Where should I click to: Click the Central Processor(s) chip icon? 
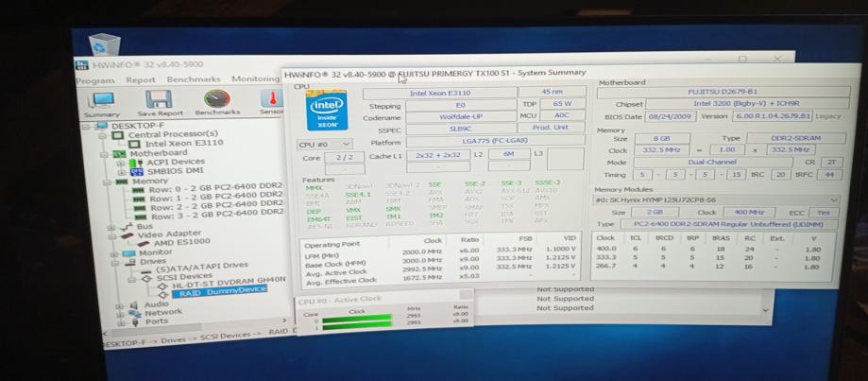coord(118,135)
